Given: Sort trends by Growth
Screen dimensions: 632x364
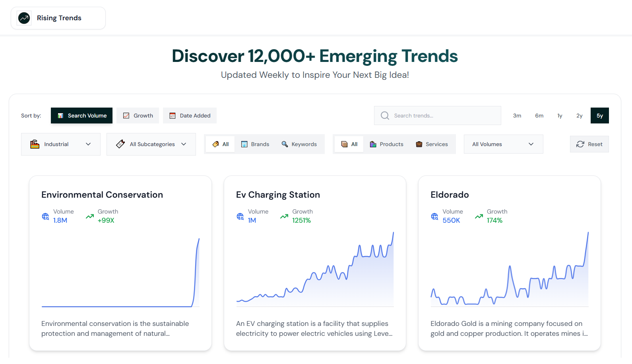Looking at the screenshot, I should 138,116.
